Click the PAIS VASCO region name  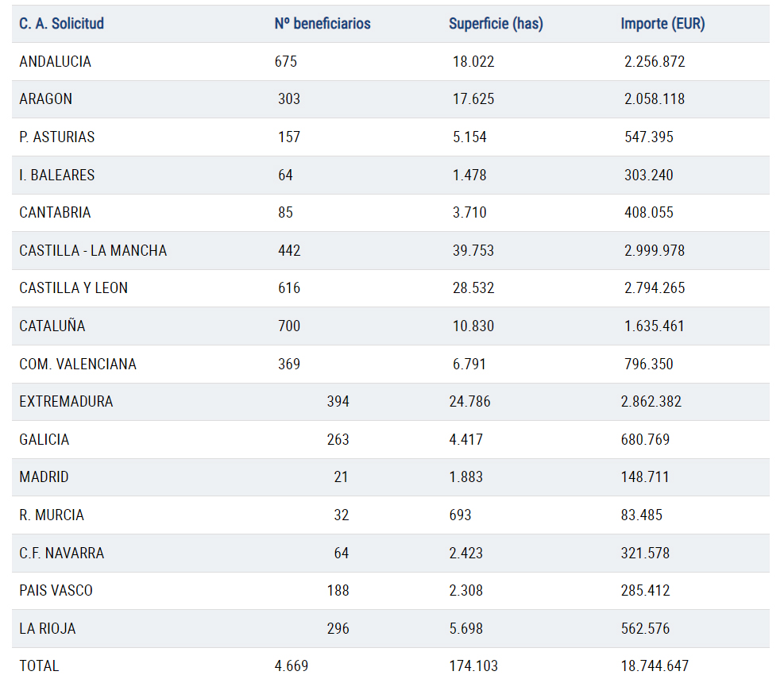pos(56,591)
